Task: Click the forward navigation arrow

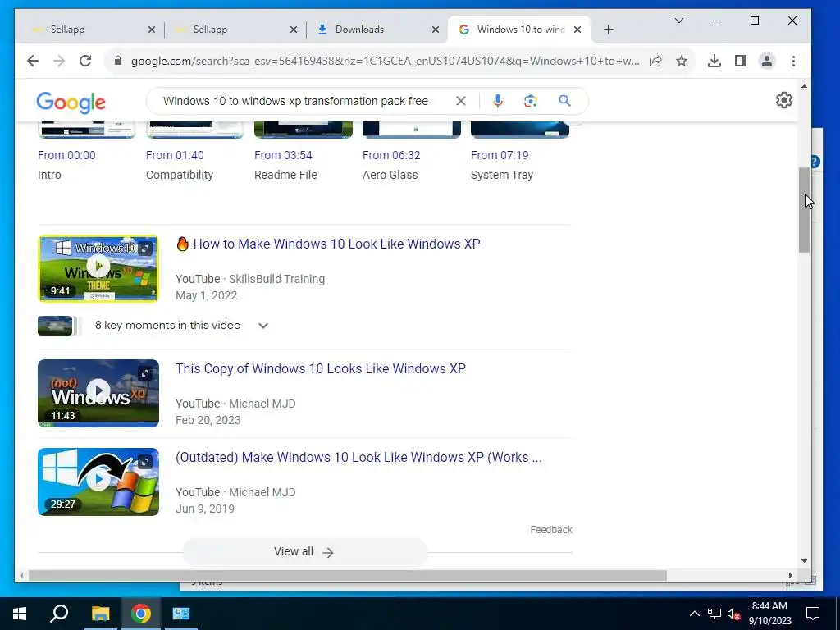Action: click(x=59, y=61)
